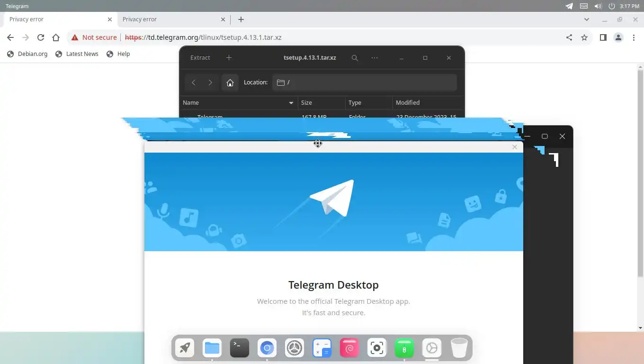Open the keyboard indicator in top panel
This screenshot has height=364, width=644.
pos(584,6)
